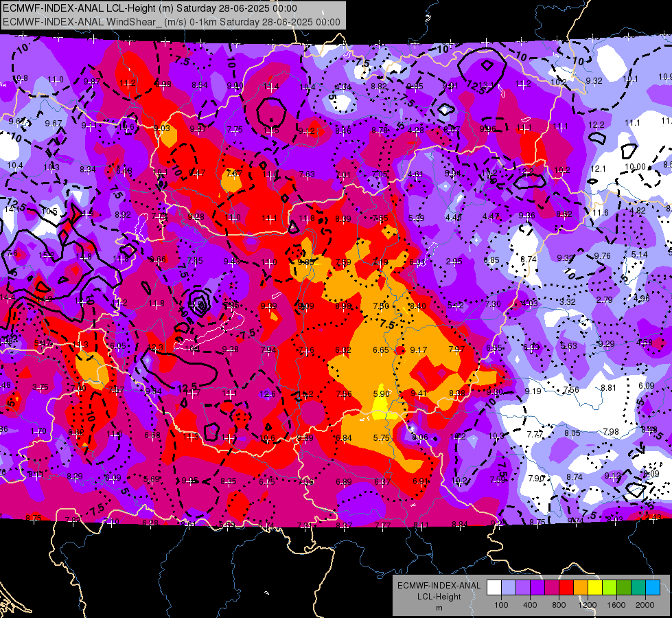Click the shear value 4.82 on the map
The height and width of the screenshot is (618, 672).
(638, 211)
